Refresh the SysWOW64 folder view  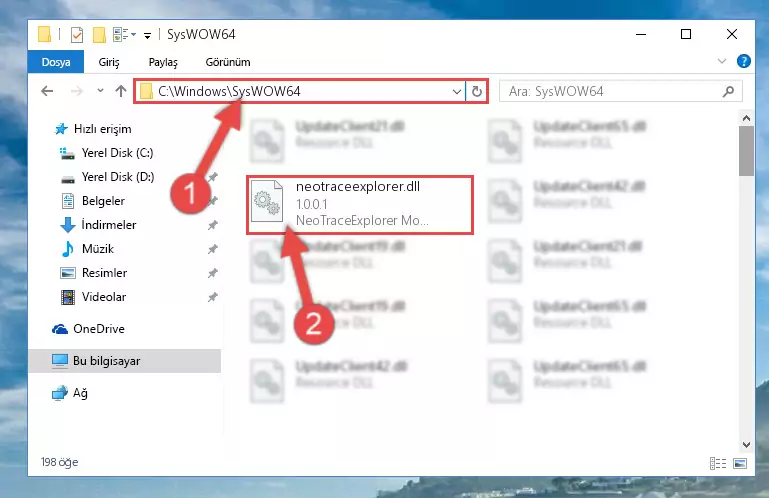(477, 92)
